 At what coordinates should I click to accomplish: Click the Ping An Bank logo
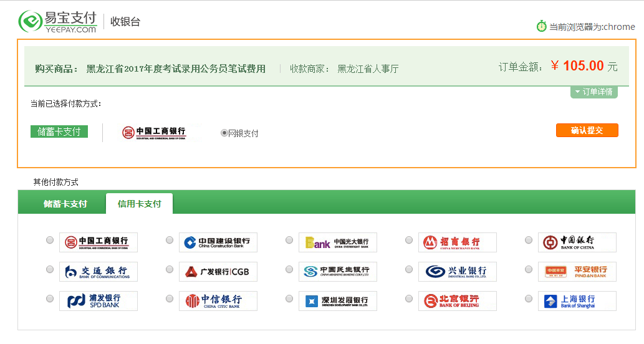coord(577,272)
